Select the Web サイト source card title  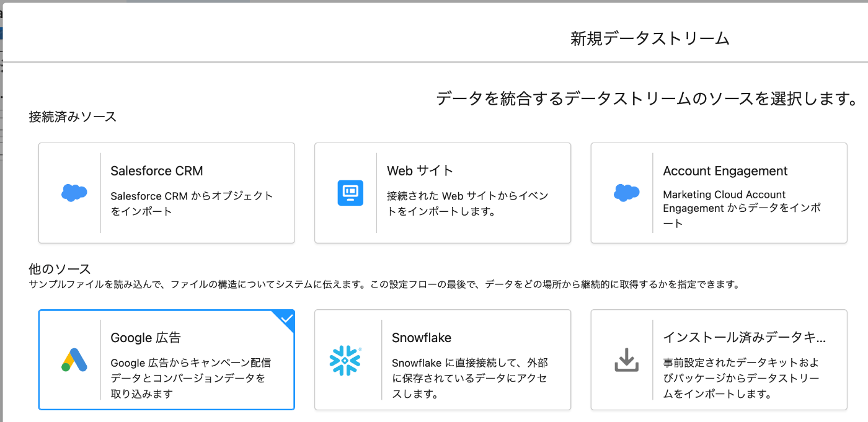[x=420, y=171]
